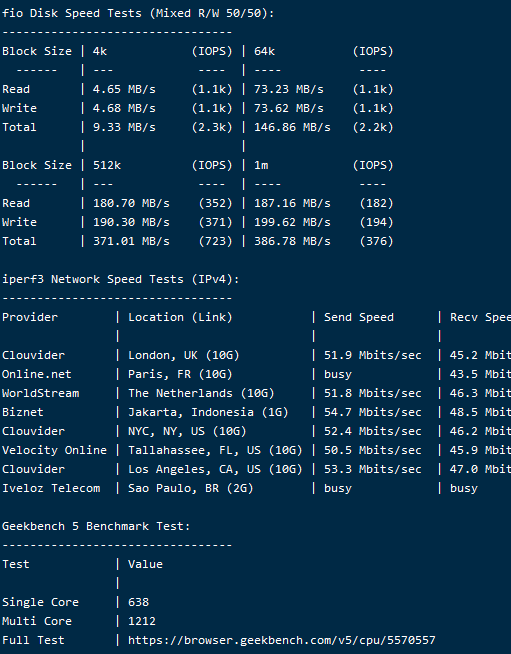This screenshot has width=511, height=654.
Task: Click the 'busy' send status for Paris
Action: pyautogui.click(x=338, y=374)
